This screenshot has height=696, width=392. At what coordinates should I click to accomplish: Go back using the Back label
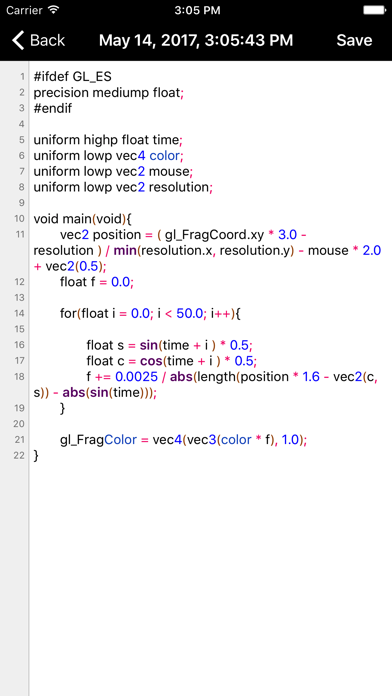pyautogui.click(x=47, y=40)
